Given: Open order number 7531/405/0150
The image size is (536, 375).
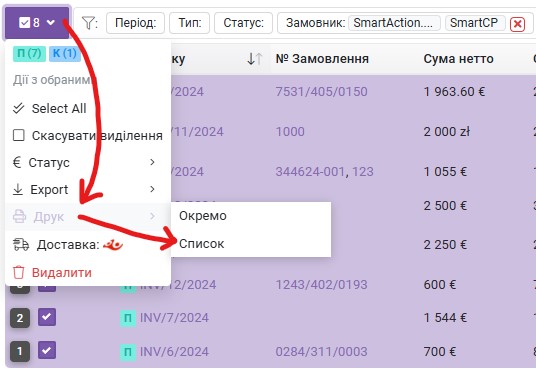Looking at the screenshot, I should (321, 92).
